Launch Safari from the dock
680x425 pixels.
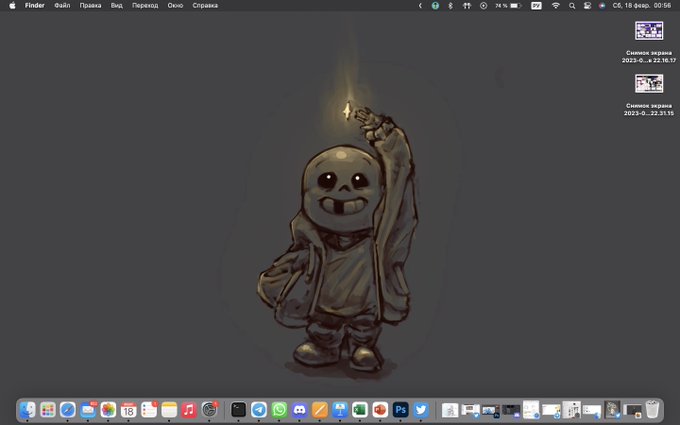[x=68, y=409]
